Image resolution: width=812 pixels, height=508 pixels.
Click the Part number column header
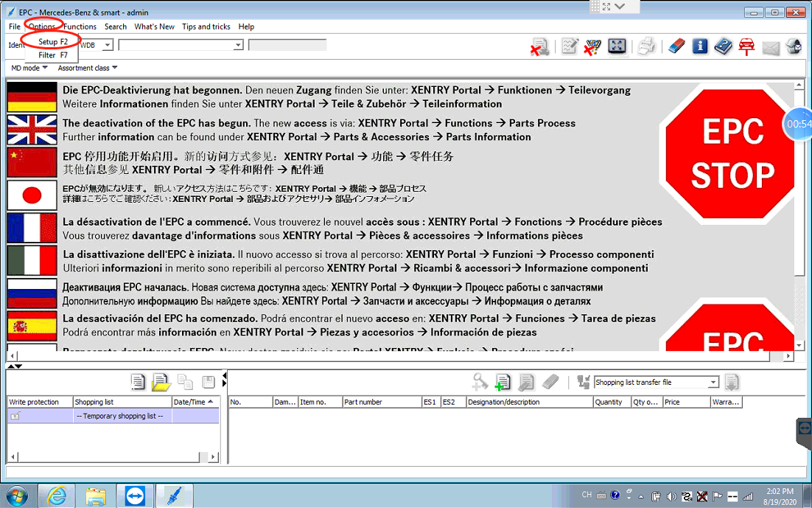pyautogui.click(x=382, y=402)
